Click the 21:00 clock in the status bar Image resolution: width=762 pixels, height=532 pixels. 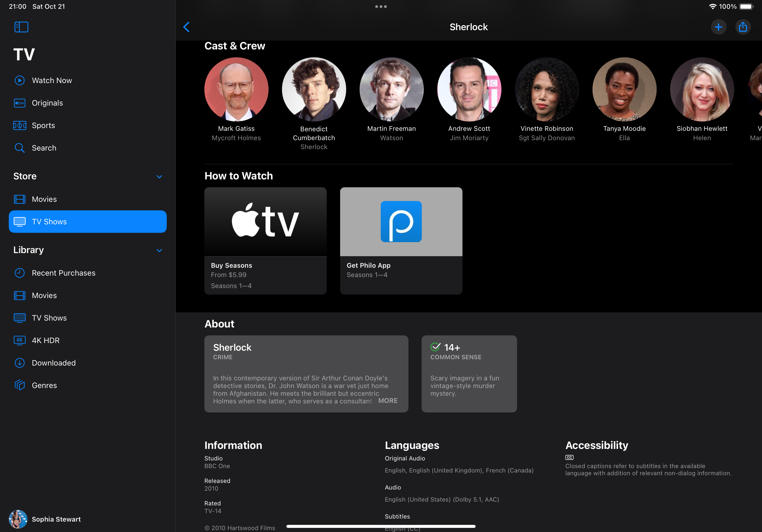(x=18, y=7)
